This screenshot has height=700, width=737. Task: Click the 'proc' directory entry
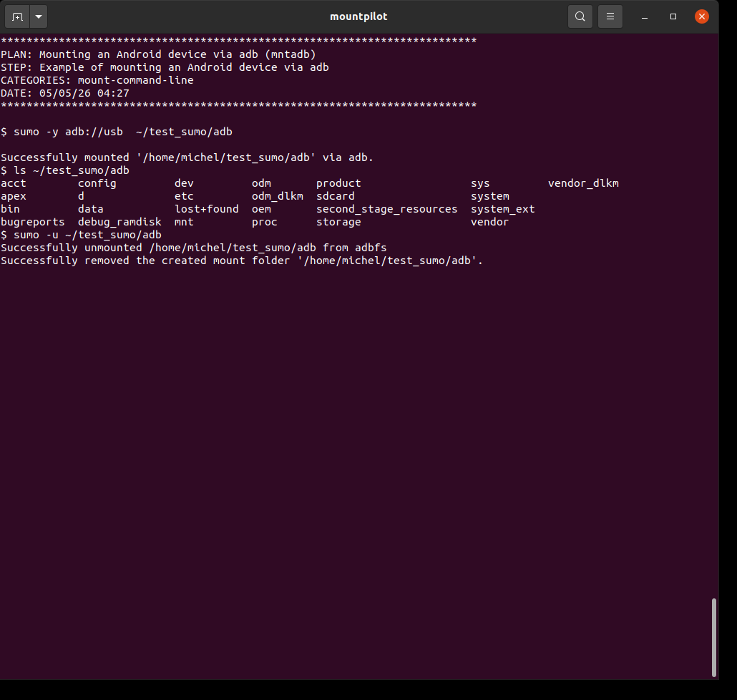pyautogui.click(x=264, y=222)
